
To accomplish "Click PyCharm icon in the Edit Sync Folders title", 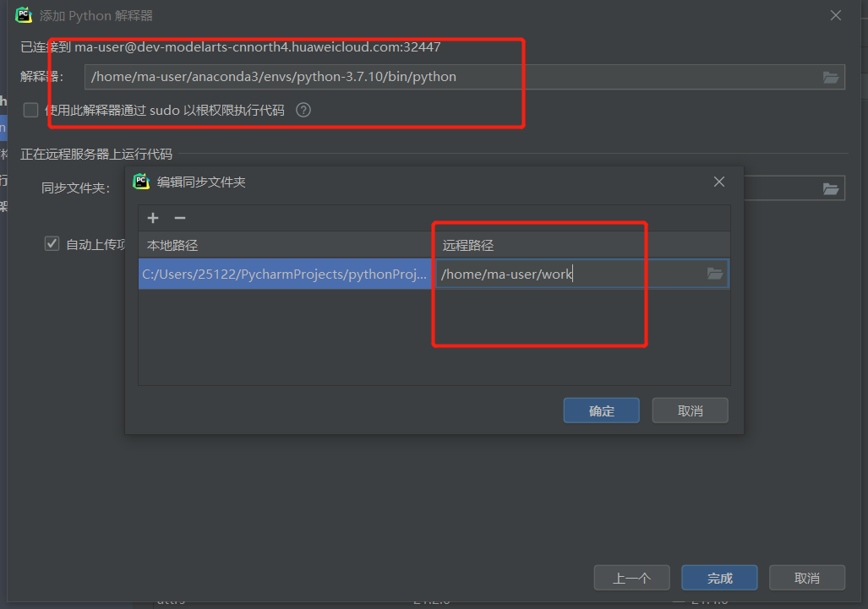I will pyautogui.click(x=142, y=182).
